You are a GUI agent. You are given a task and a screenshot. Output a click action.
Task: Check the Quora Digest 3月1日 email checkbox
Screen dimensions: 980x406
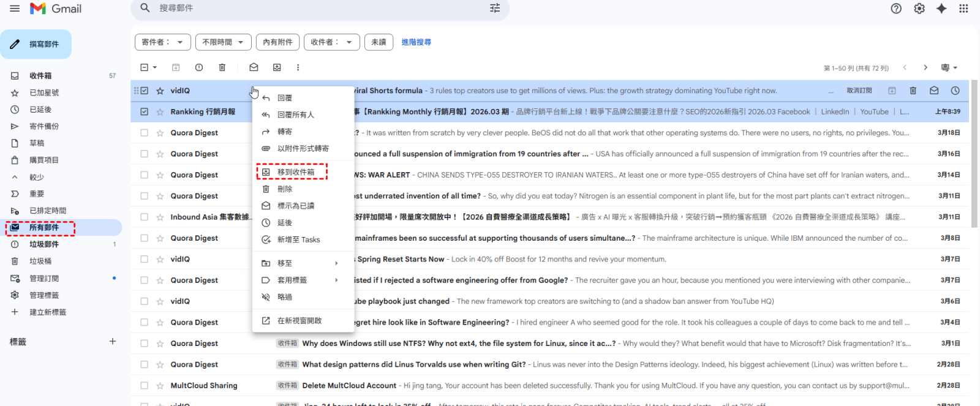(144, 344)
